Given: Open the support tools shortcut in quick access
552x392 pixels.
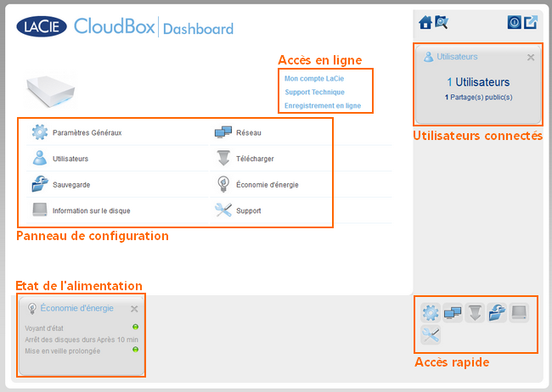Looking at the screenshot, I should (x=431, y=336).
